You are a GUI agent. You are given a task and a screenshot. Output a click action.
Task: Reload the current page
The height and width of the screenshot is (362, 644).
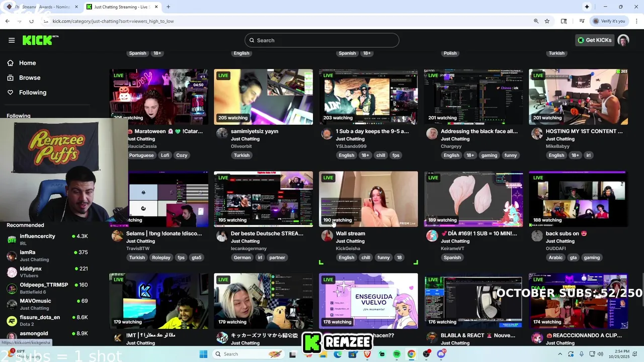pos(31,21)
